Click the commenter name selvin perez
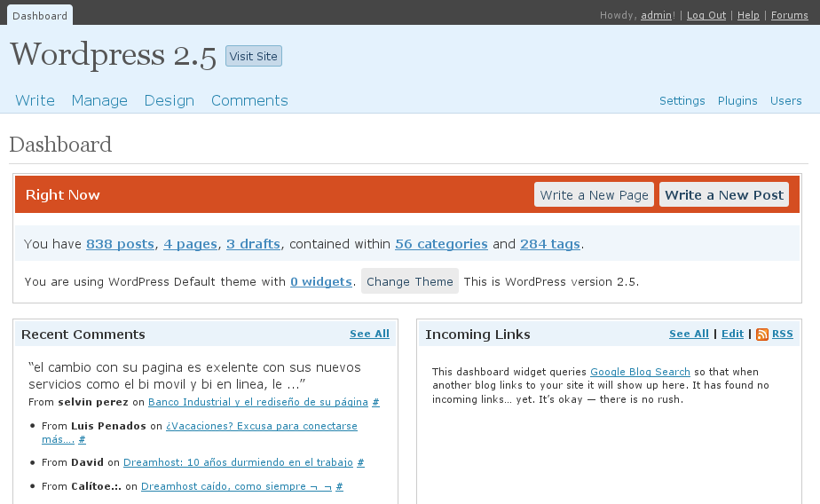The height and width of the screenshot is (504, 820). click(x=93, y=402)
